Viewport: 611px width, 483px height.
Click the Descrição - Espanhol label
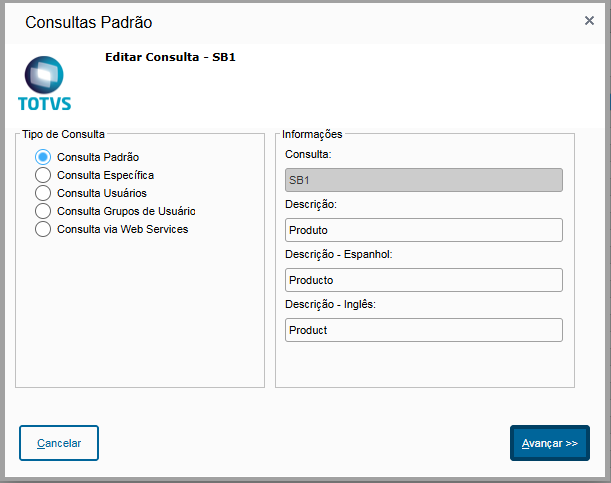click(x=339, y=254)
